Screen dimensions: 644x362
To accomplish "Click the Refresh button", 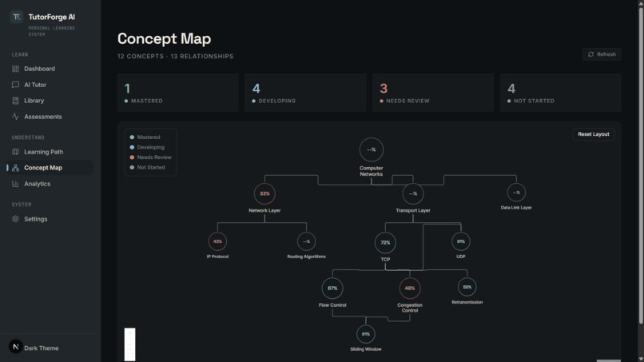I will point(602,54).
